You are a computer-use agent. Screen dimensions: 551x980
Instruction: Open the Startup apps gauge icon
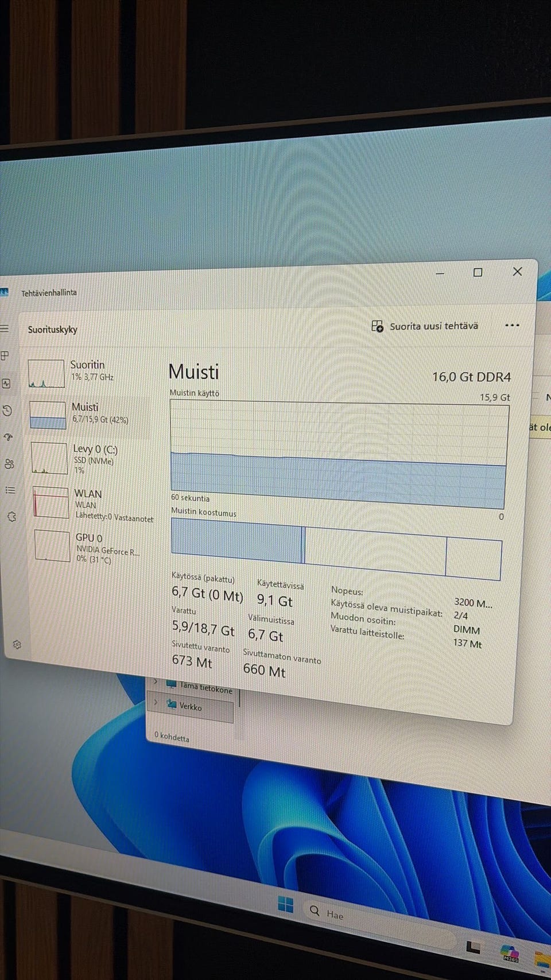(x=8, y=437)
